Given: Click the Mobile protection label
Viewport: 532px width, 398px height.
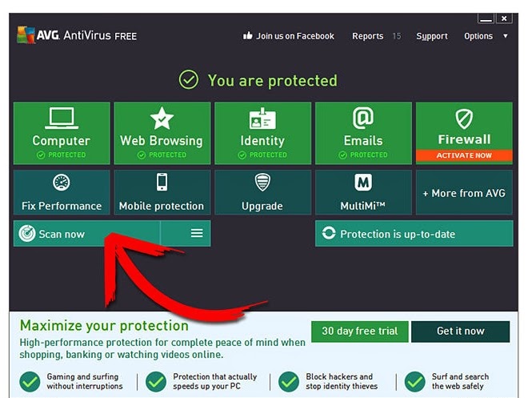Looking at the screenshot, I should point(162,206).
